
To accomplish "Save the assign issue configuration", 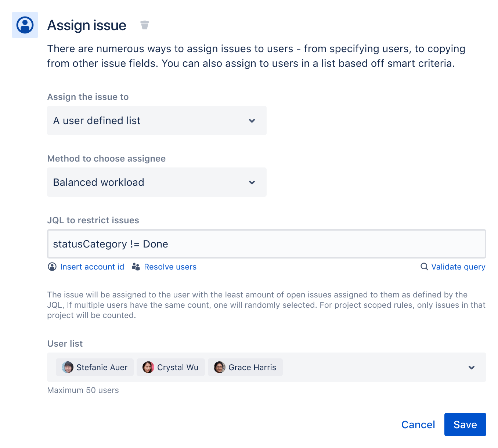I will click(465, 424).
